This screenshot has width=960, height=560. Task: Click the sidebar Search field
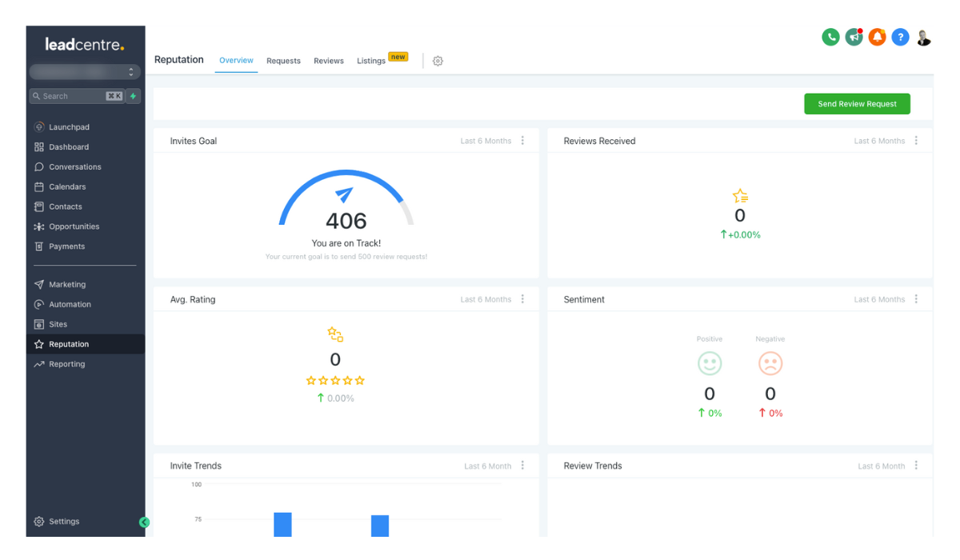77,96
